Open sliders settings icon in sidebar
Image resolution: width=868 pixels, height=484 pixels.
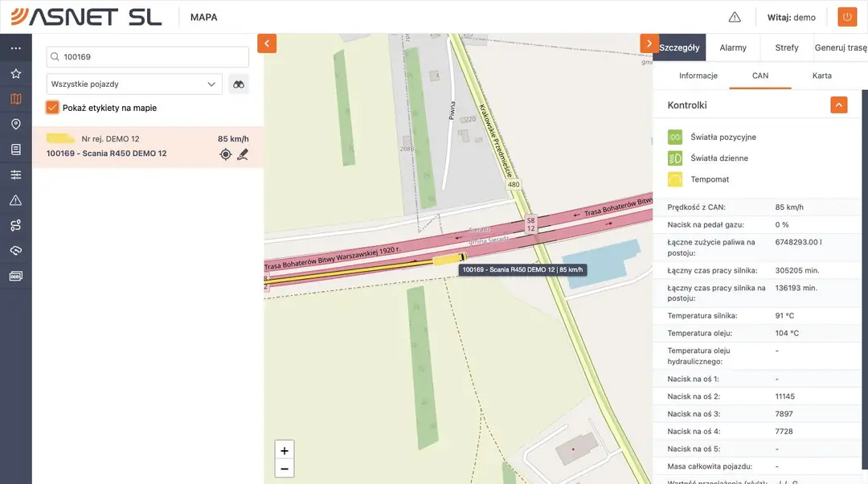click(x=15, y=175)
